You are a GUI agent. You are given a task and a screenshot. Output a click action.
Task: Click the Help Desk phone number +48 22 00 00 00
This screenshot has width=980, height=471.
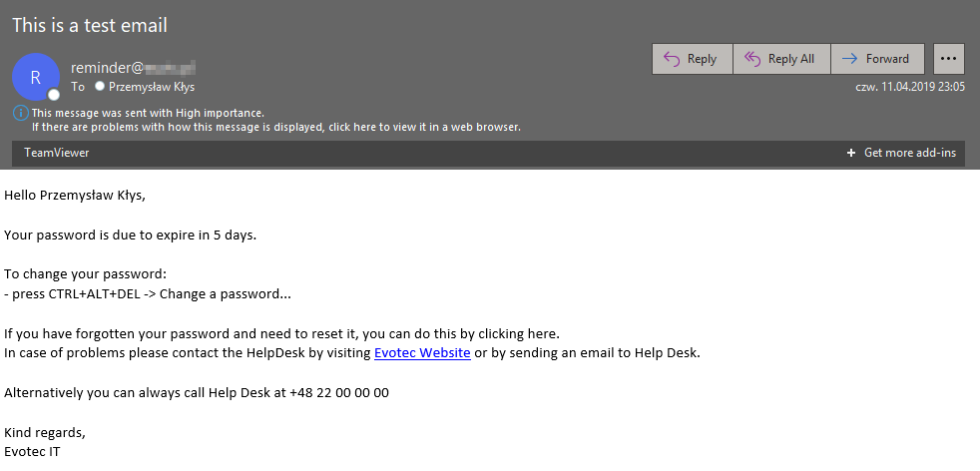(338, 392)
